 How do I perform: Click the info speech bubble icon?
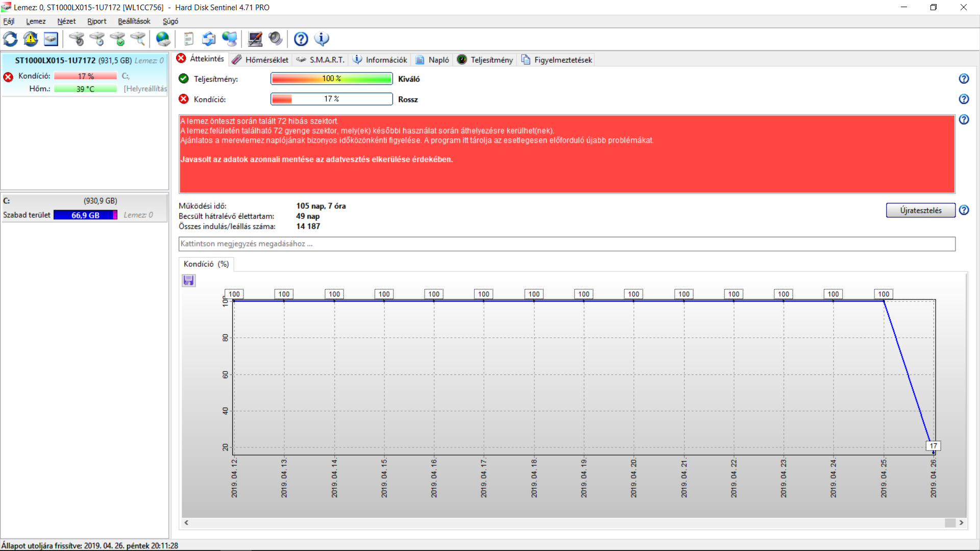[x=322, y=39]
